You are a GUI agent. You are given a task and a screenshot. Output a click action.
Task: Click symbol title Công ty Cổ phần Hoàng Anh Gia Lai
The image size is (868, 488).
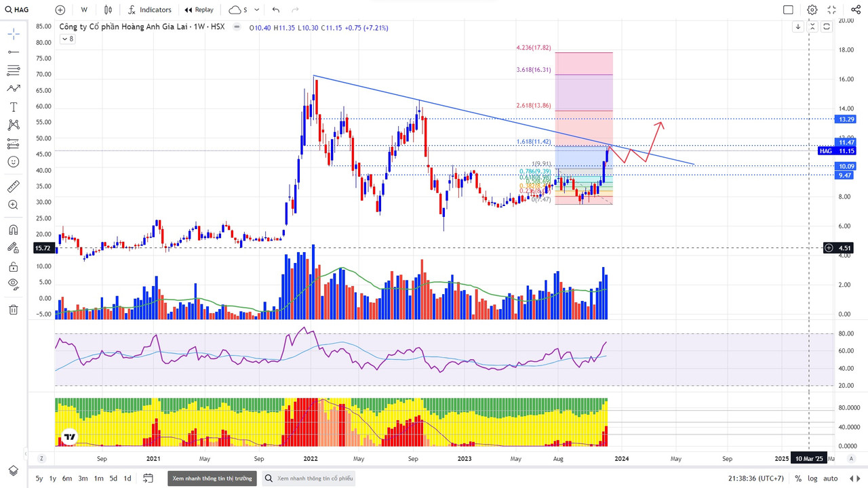coord(125,27)
